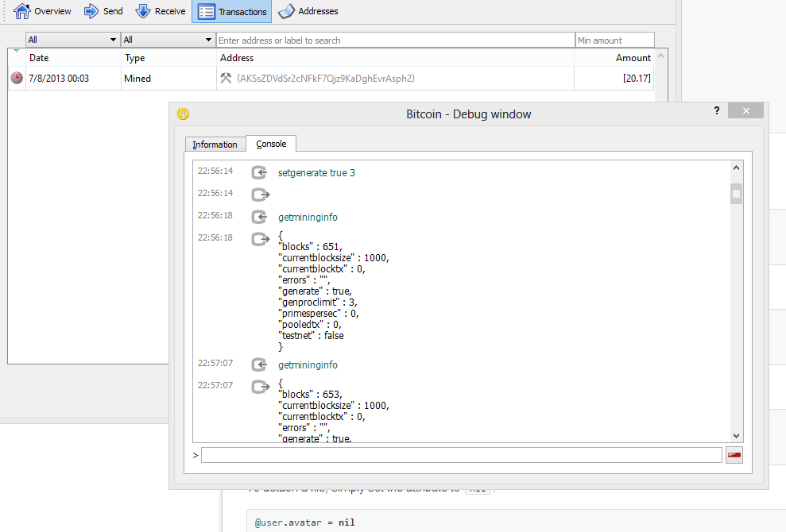Select the amount value [20.17]
Viewport: 786px width, 532px height.
(x=637, y=78)
